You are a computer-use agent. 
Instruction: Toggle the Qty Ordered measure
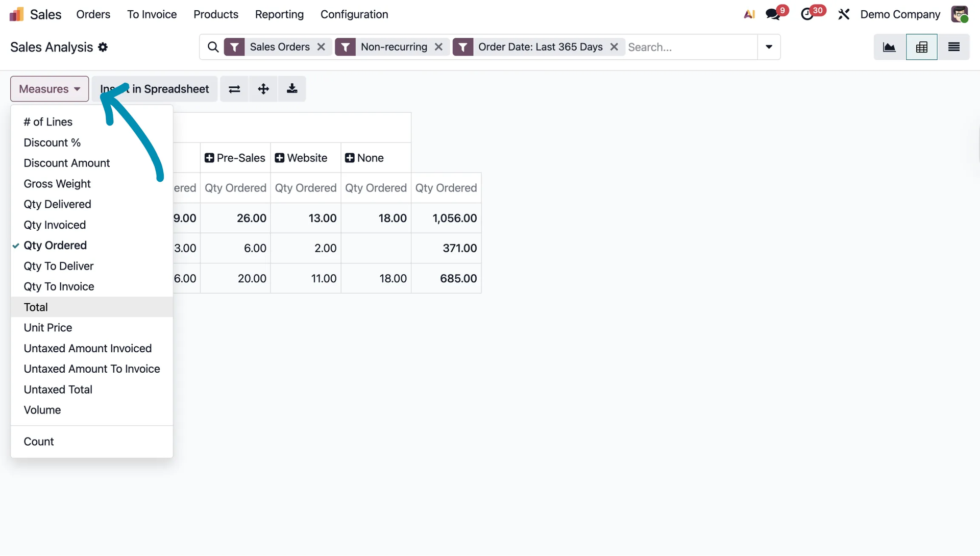pyautogui.click(x=55, y=246)
